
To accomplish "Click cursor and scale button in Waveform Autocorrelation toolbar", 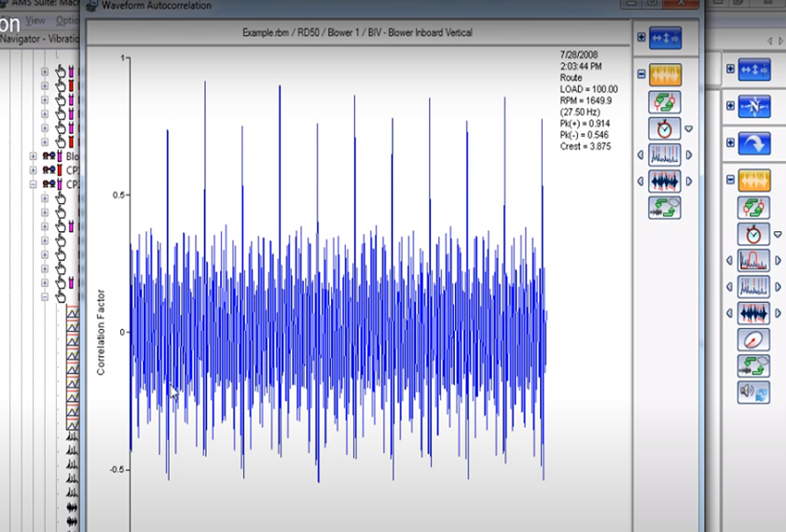I will point(665,38).
